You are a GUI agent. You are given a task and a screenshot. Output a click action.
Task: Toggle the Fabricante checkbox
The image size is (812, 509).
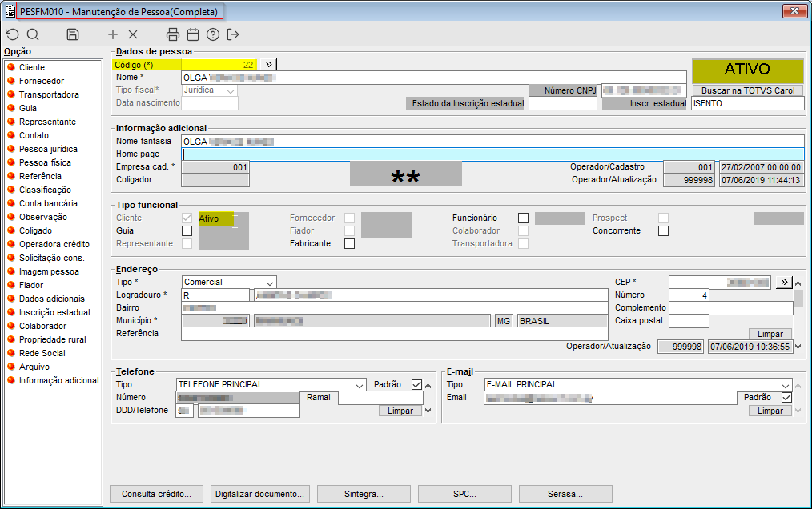350,244
